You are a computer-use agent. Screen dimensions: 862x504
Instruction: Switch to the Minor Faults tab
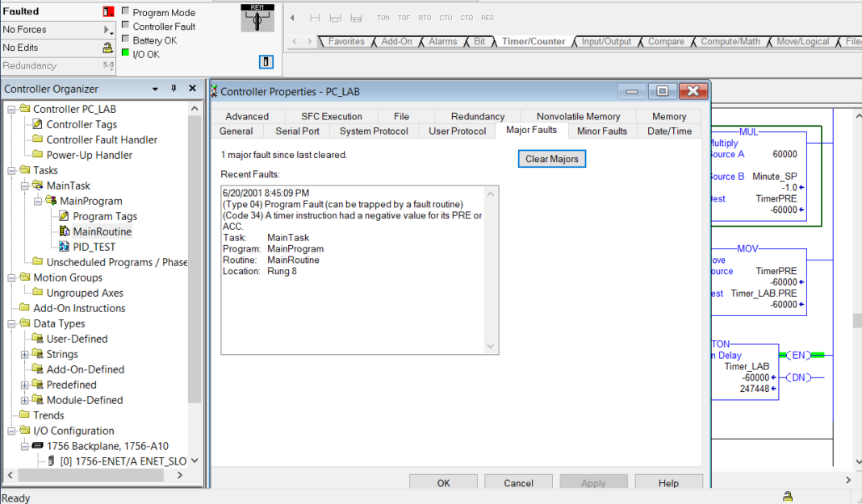[601, 129]
